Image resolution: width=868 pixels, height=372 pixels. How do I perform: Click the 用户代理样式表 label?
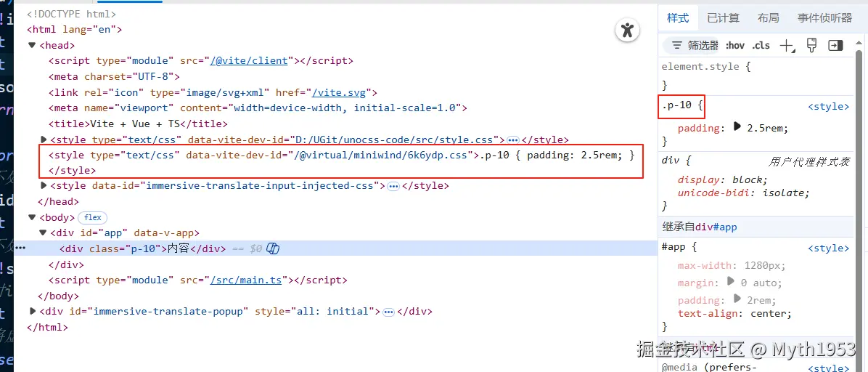tap(808, 163)
